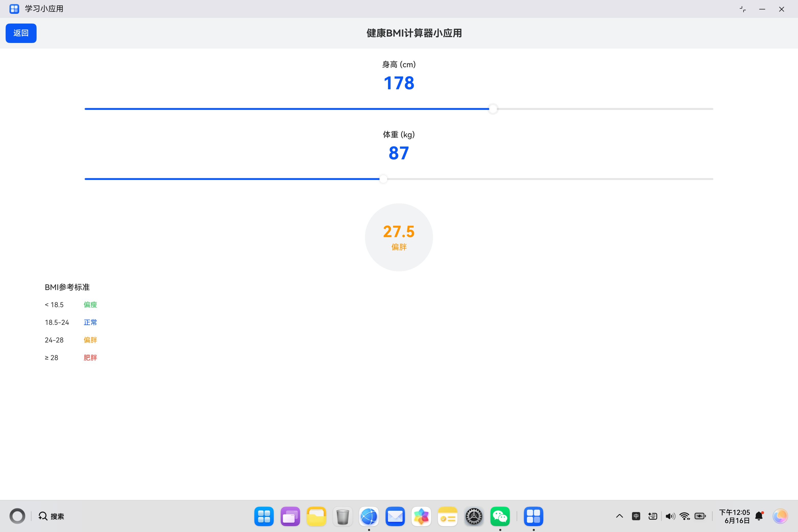798x532 pixels.
Task: Click the 学习小应用 running dock icon
Action: coord(533,516)
